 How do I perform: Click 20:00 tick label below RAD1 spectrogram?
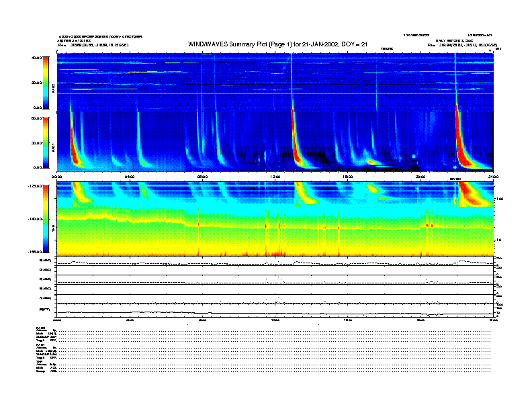pyautogui.click(x=420, y=177)
